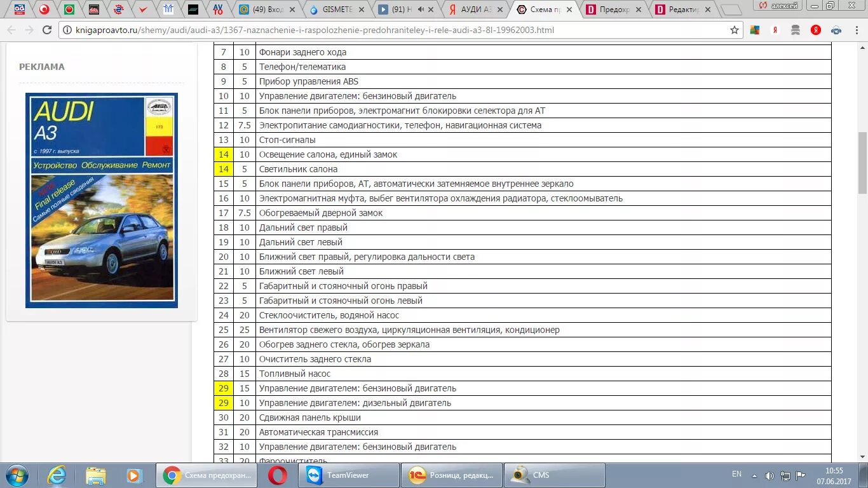Select row text 'Телефон/телематика'
The image size is (868, 488).
302,67
